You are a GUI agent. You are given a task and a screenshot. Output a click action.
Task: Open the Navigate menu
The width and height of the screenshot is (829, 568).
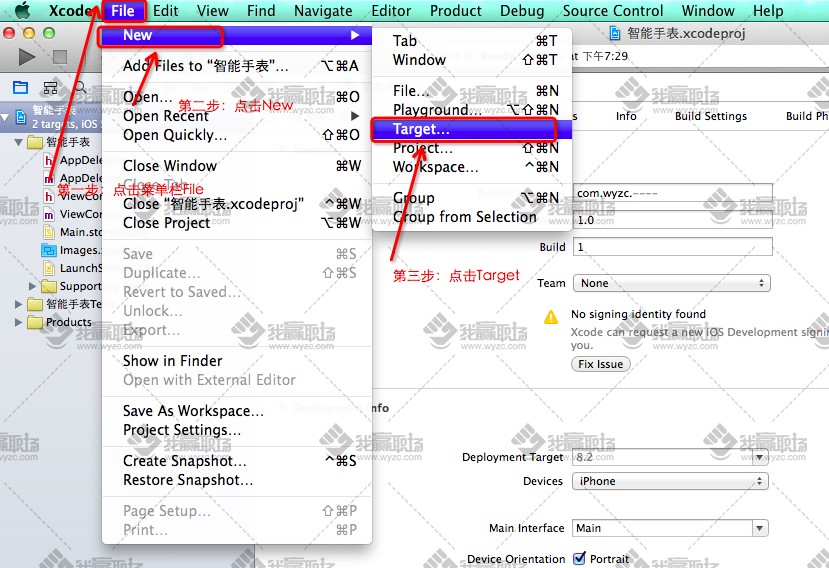pyautogui.click(x=323, y=11)
